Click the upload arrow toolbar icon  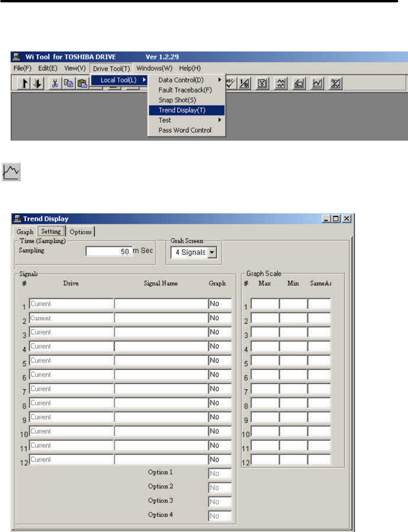[x=24, y=83]
